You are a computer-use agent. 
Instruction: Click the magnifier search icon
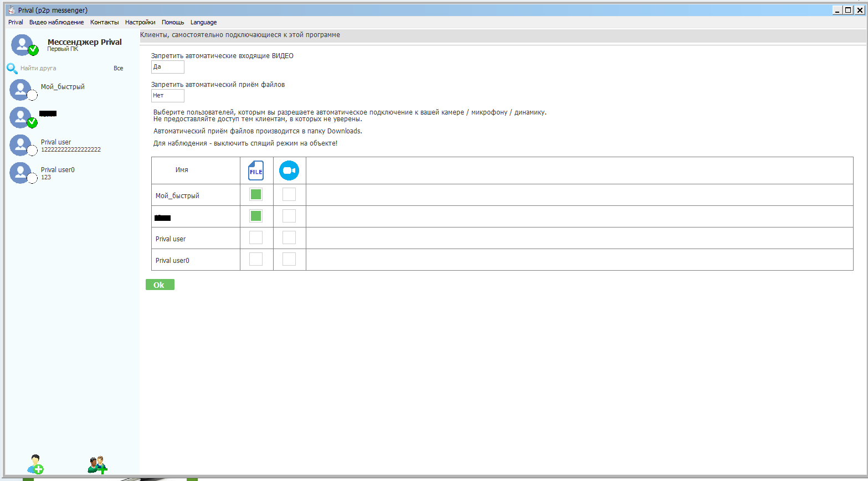[x=12, y=69]
